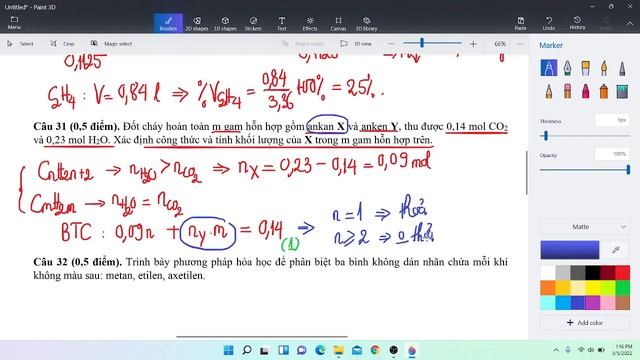Select the Fill bucket tool
Image resolution: width=640 pixels, height=360 pixels.
622,91
